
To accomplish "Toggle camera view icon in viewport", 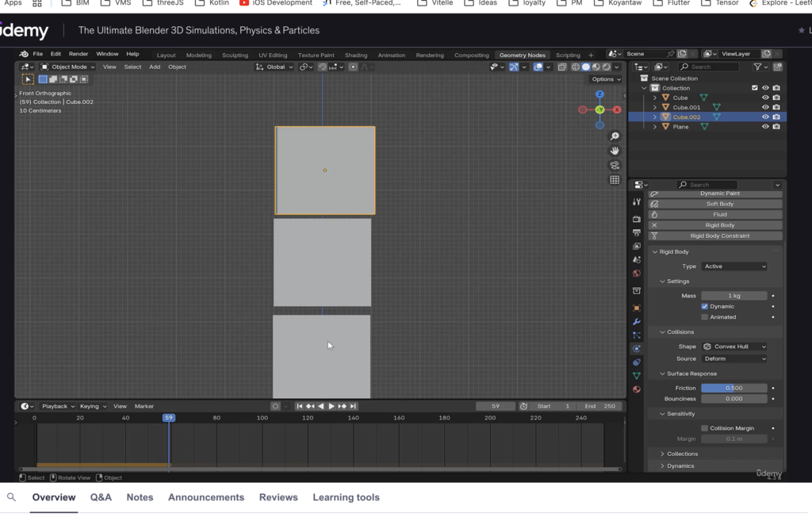I will [x=615, y=166].
